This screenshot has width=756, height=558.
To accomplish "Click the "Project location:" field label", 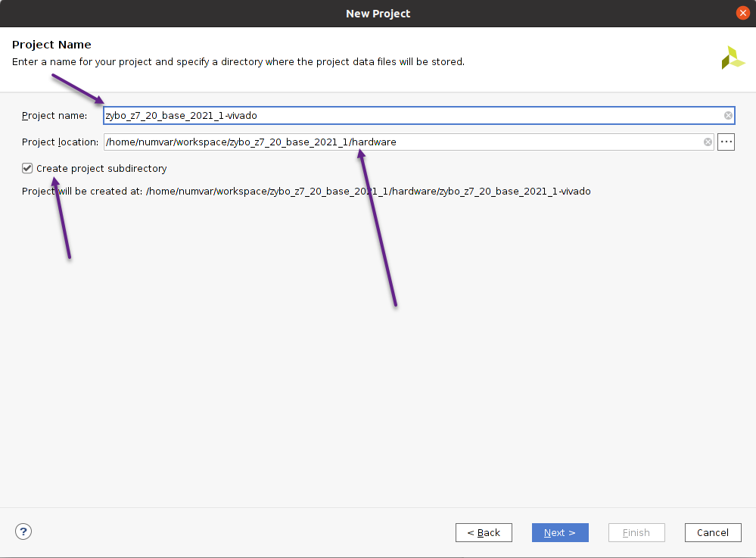I will click(60, 142).
